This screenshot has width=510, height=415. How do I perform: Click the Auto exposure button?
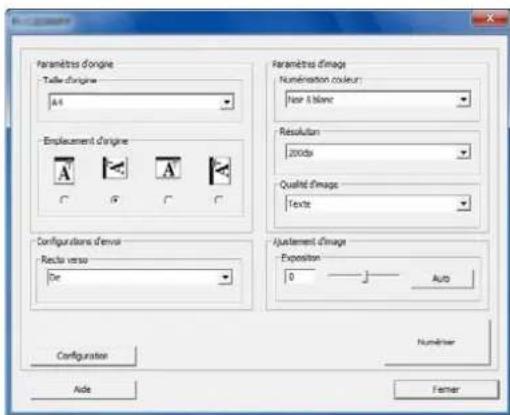(442, 278)
